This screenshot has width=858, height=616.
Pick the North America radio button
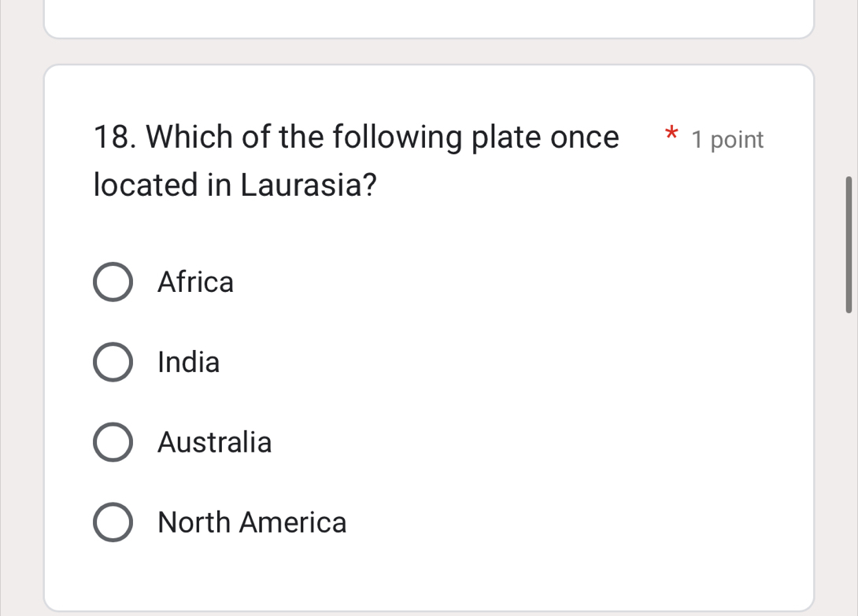pyautogui.click(x=113, y=523)
